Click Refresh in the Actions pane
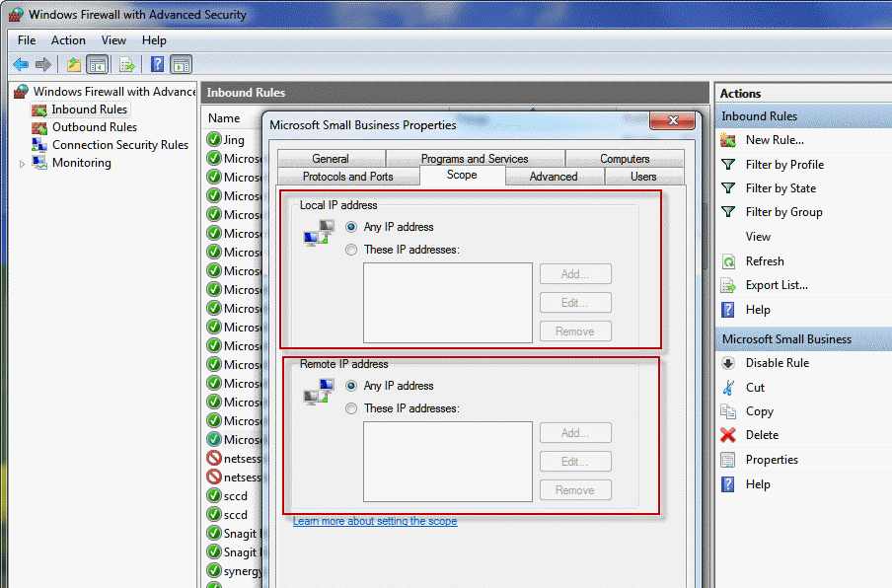The image size is (892, 588). pyautogui.click(x=765, y=261)
